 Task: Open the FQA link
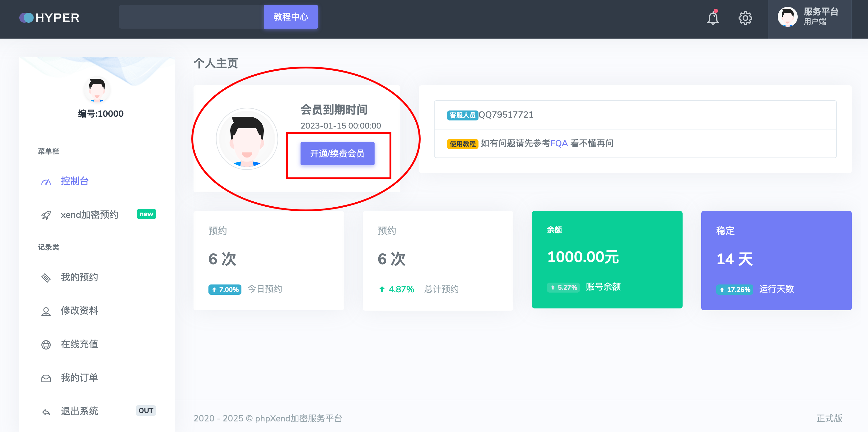(x=559, y=143)
